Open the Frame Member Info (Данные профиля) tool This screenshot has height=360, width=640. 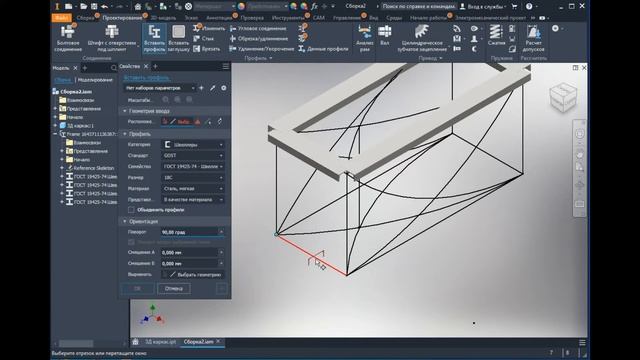click(323, 49)
